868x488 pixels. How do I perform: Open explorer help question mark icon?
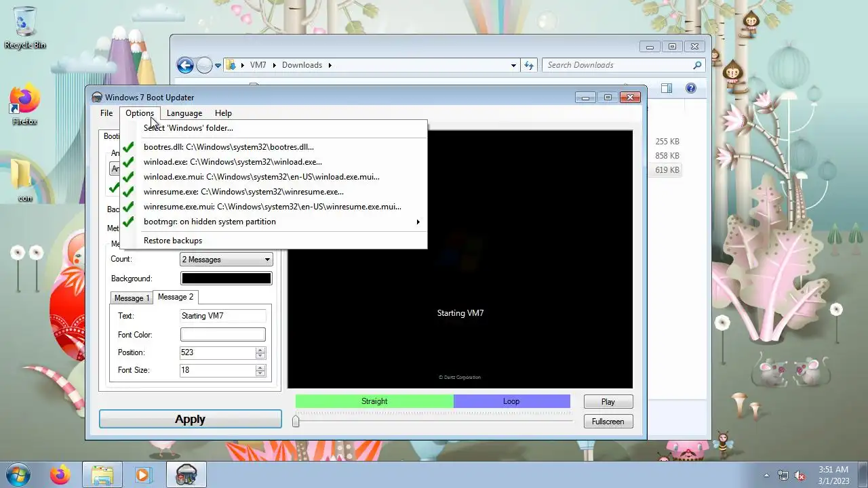(691, 88)
